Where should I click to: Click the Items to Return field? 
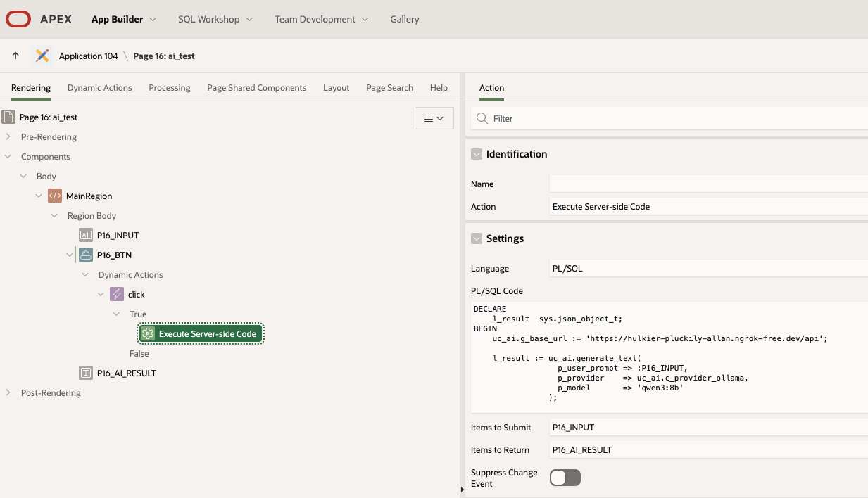708,450
